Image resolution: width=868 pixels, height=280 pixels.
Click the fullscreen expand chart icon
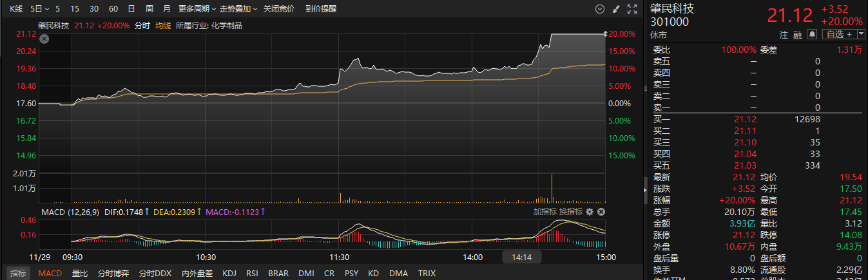click(632, 9)
